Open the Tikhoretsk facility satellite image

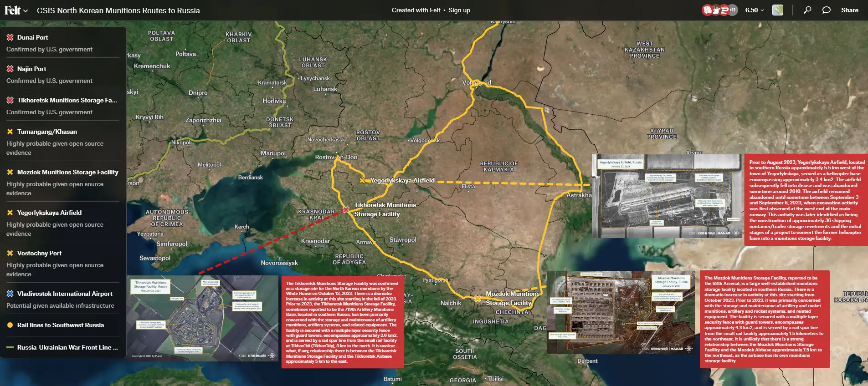202,318
